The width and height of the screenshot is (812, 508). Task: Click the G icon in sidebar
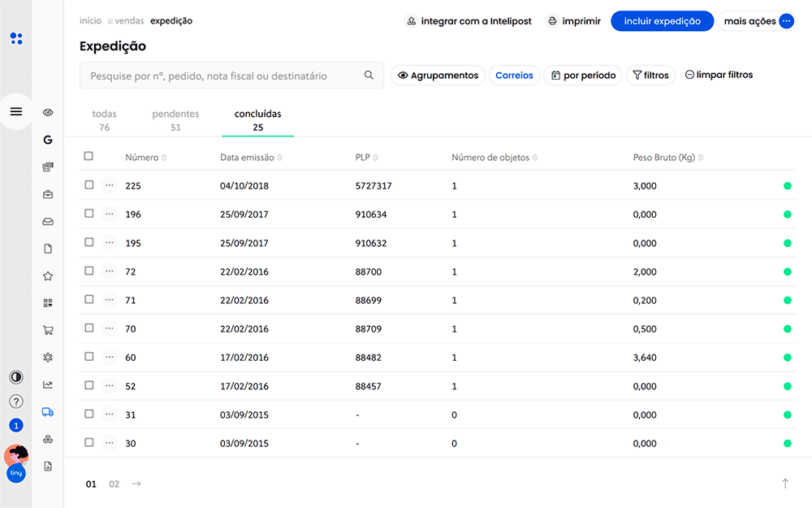coord(48,140)
